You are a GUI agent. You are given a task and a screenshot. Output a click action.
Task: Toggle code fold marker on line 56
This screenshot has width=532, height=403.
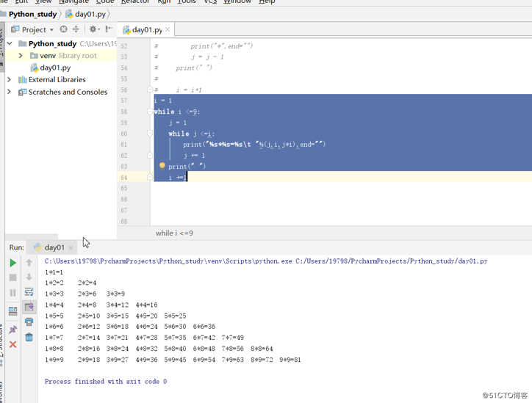tap(150, 89)
